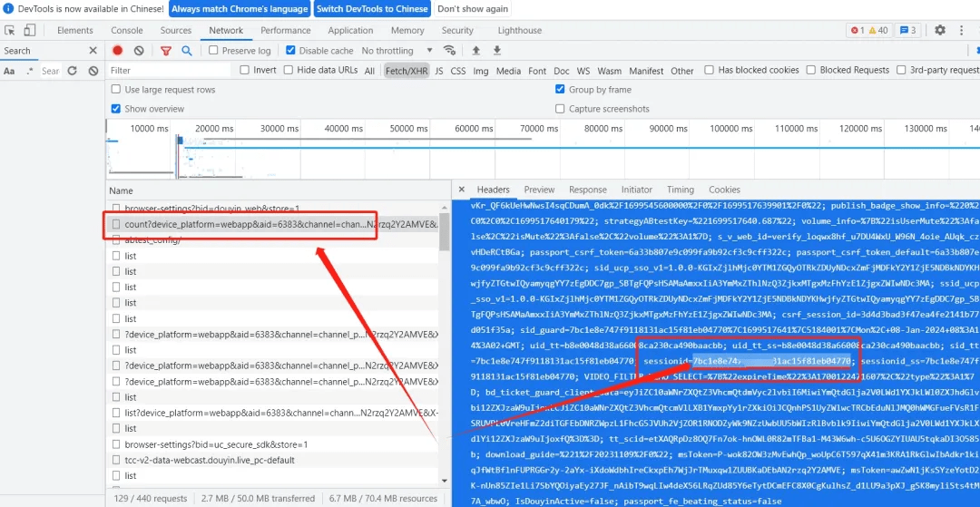Image resolution: width=980 pixels, height=507 pixels.
Task: Click the import HAR upload arrow icon
Action: point(475,51)
